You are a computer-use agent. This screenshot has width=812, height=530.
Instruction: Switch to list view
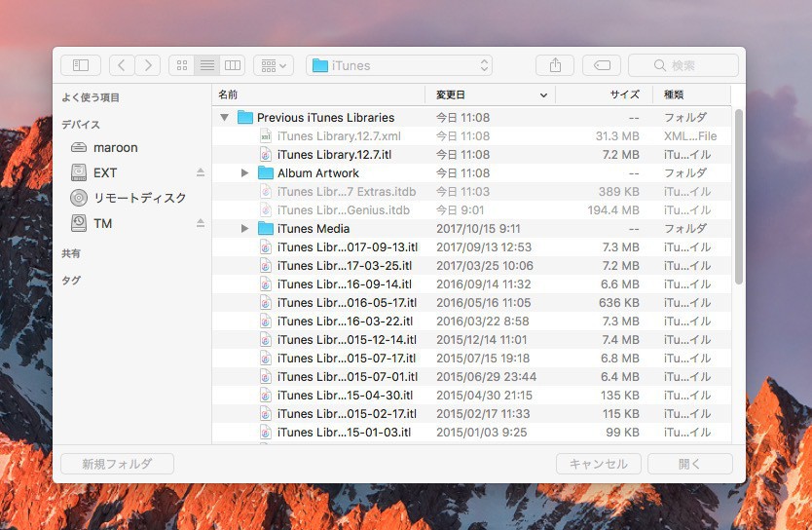tap(207, 65)
